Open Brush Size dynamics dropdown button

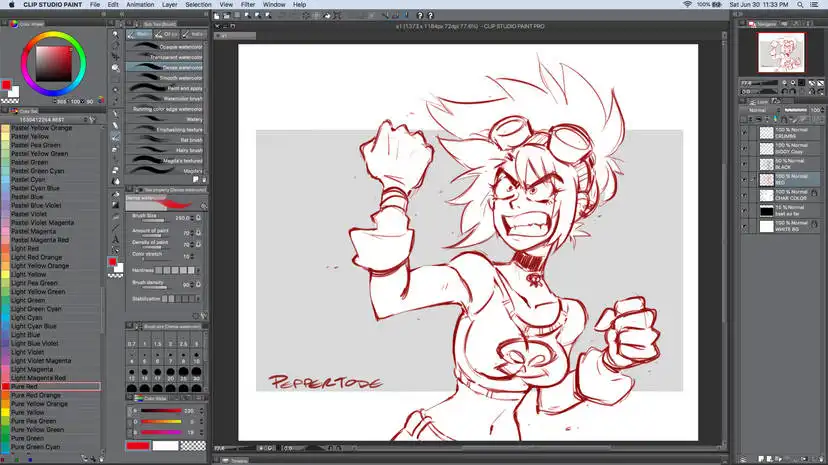[x=199, y=217]
